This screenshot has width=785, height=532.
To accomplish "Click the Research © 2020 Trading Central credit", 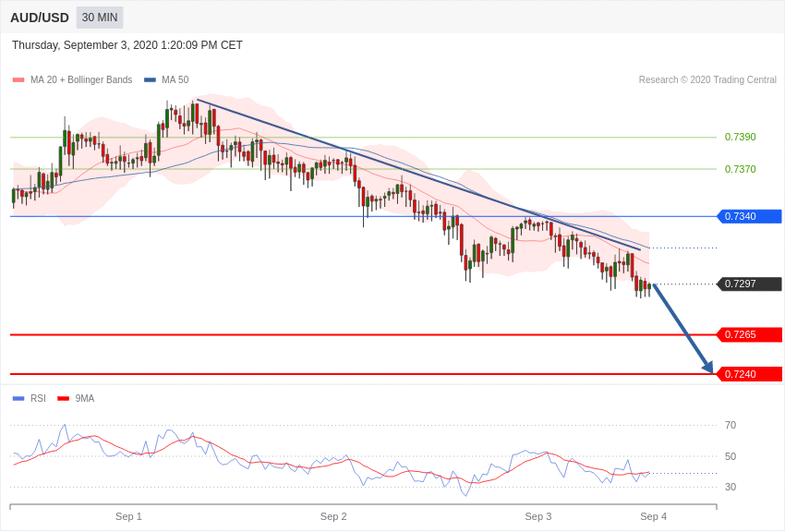I will point(707,79).
